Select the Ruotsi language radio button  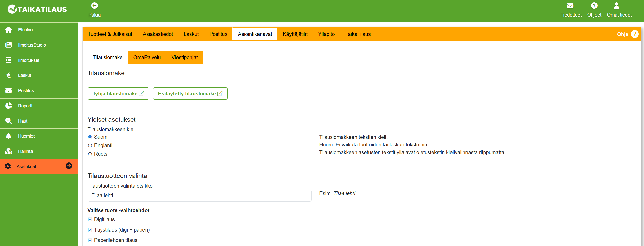[x=90, y=154]
